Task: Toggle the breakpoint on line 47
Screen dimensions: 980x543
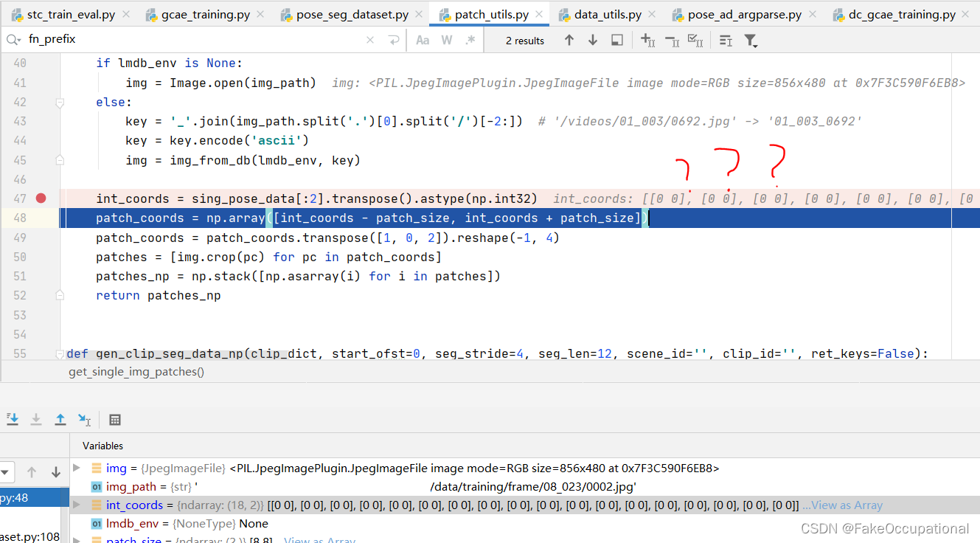Action: pyautogui.click(x=41, y=198)
